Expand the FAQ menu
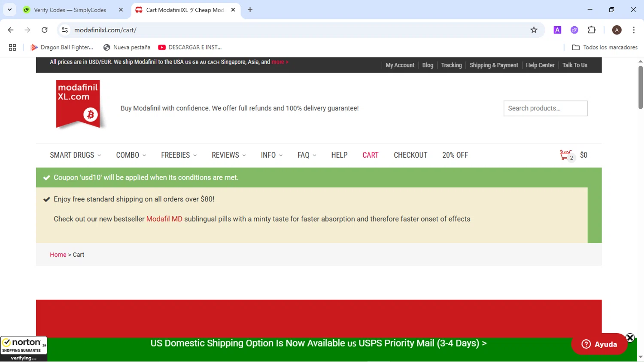Image resolution: width=644 pixels, height=362 pixels. pyautogui.click(x=307, y=155)
